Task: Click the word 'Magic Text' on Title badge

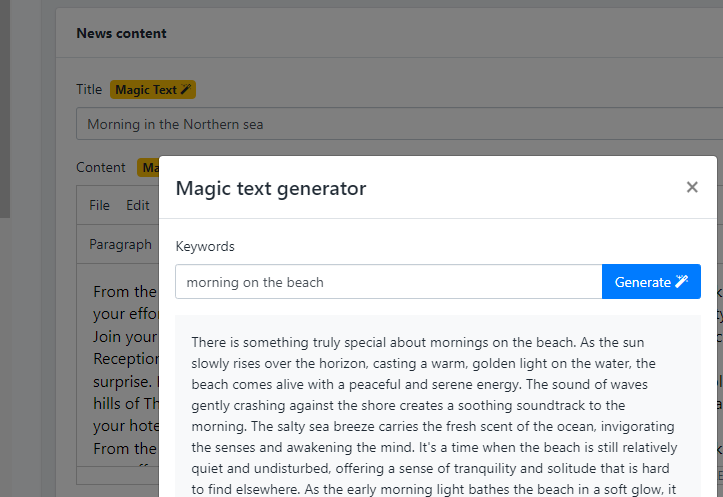Action: 146,90
